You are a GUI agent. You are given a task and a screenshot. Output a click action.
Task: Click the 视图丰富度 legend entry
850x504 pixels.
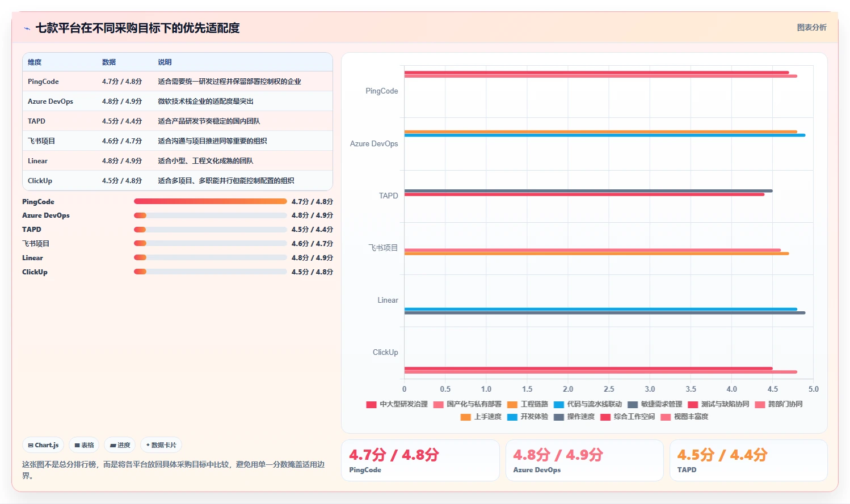684,417
